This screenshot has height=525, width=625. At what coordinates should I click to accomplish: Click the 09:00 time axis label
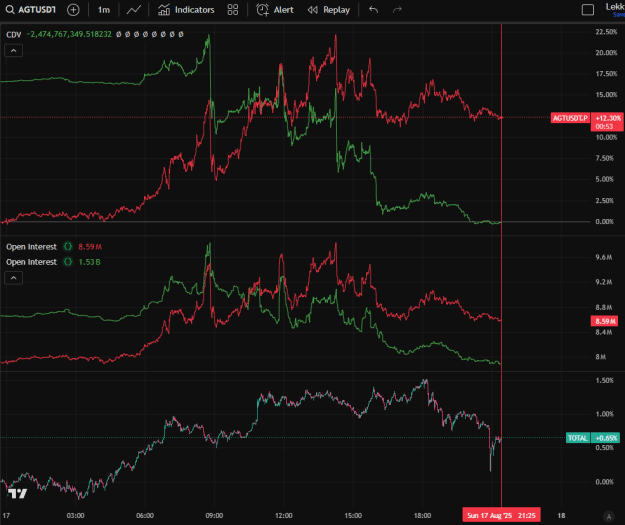point(214,515)
